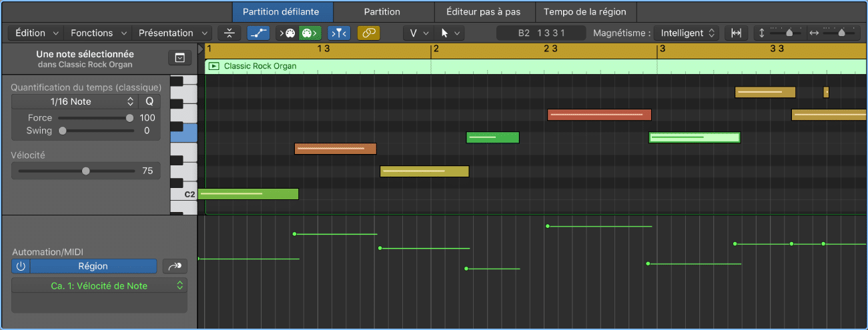The height and width of the screenshot is (330, 868).
Task: Click the 1 3 ruler position
Action: click(x=323, y=49)
